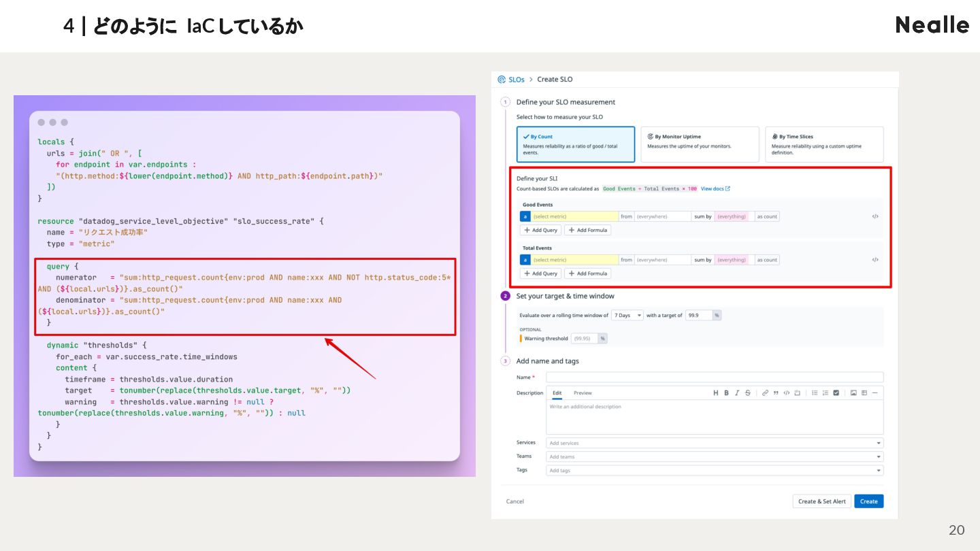Go to SLOs breadcrumb link
This screenshot has width=980, height=551.
tap(517, 80)
